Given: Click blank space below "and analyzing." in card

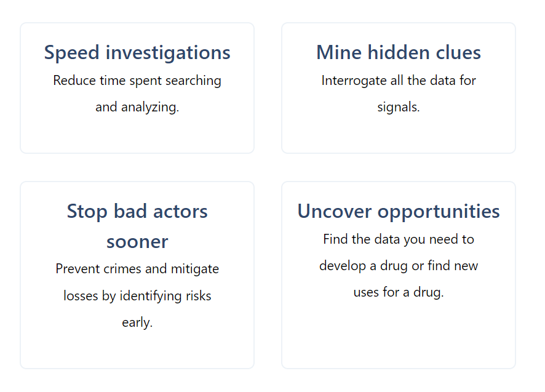Looking at the screenshot, I should [137, 133].
